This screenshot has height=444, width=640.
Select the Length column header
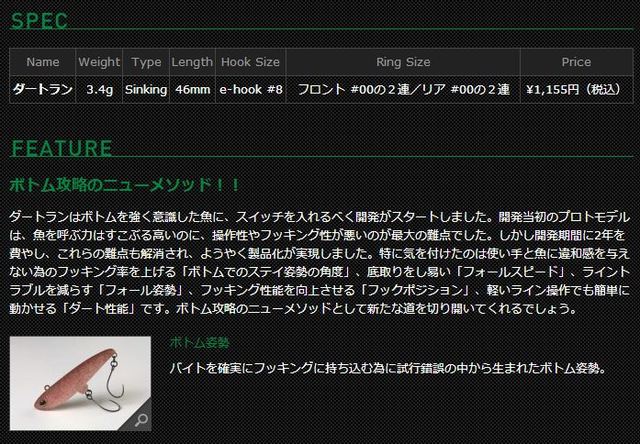[x=192, y=62]
